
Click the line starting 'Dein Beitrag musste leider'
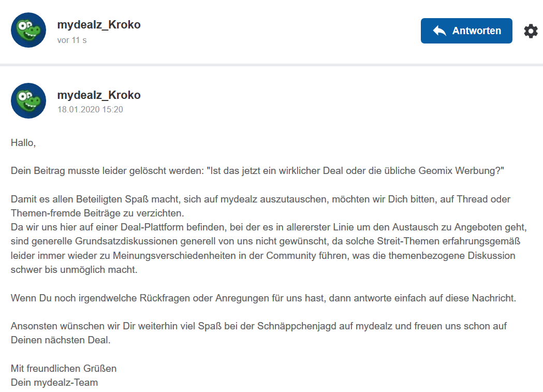tap(257, 171)
